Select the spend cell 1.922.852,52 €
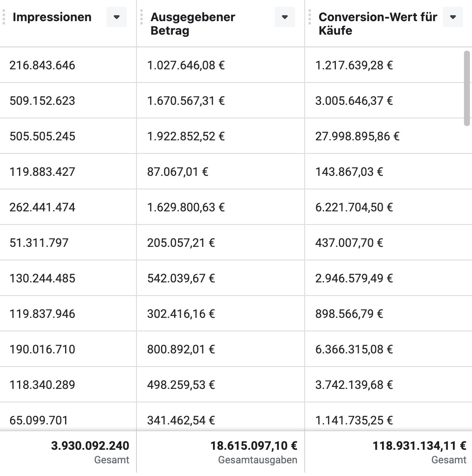Screen dimensions: 472x476 (186, 137)
